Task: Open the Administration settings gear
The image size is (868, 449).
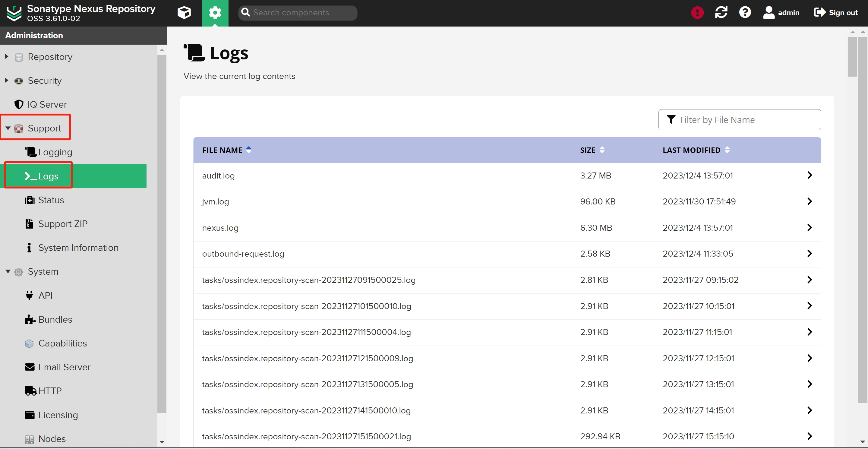Action: pos(215,13)
